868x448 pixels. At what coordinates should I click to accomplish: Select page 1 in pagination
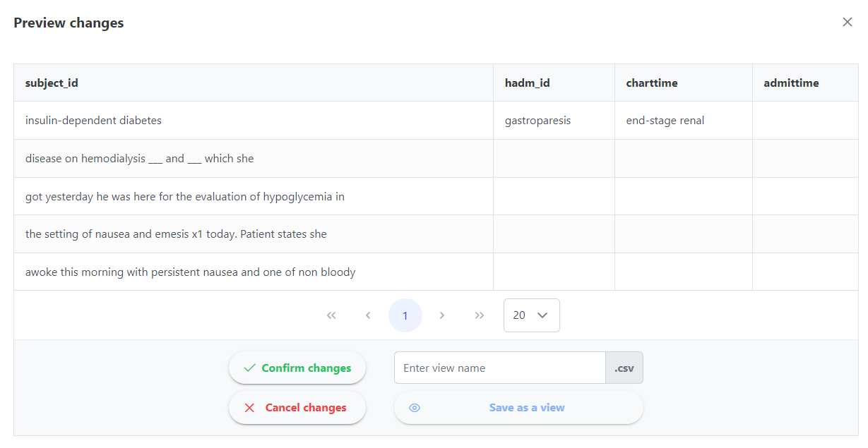click(405, 315)
